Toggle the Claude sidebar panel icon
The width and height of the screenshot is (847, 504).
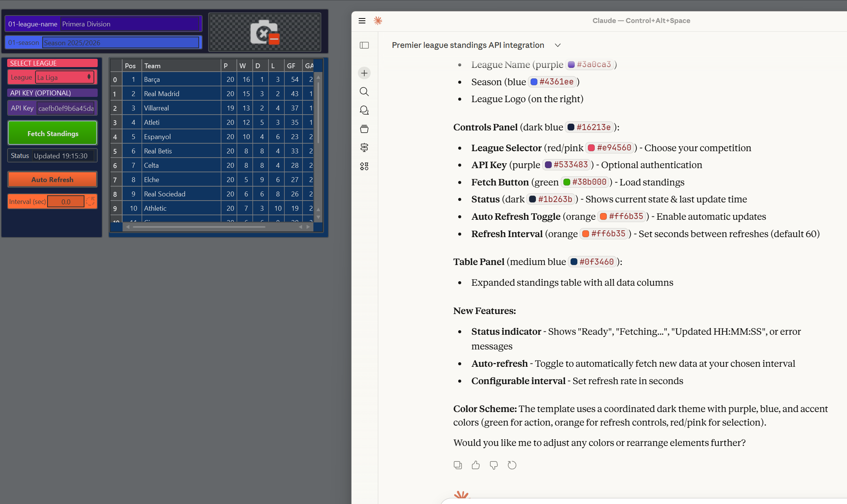pos(364,45)
